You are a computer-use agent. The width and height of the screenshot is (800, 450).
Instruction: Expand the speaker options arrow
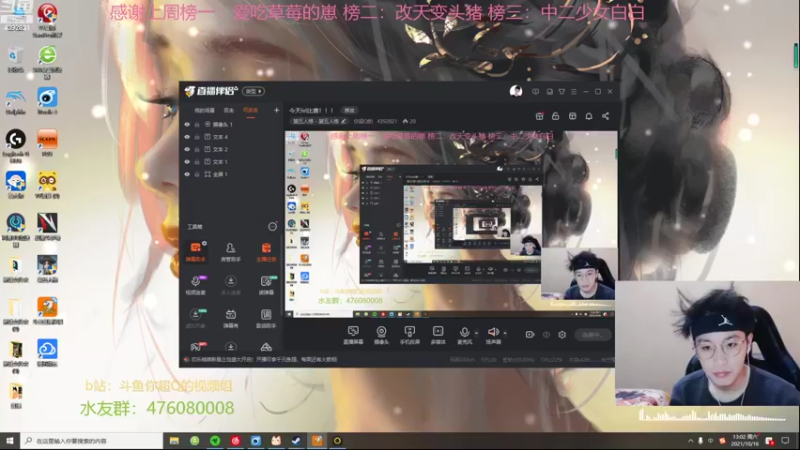(505, 333)
